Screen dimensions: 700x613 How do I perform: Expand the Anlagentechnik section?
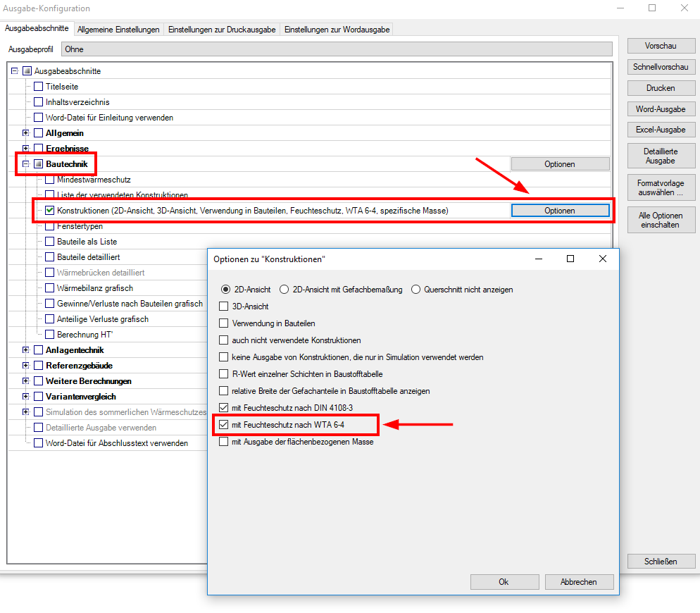[x=27, y=350]
